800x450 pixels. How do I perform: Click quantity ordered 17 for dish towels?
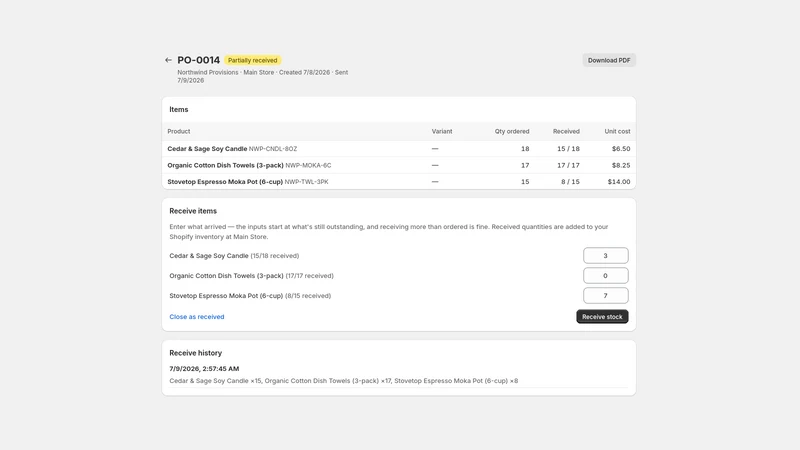[525, 165]
